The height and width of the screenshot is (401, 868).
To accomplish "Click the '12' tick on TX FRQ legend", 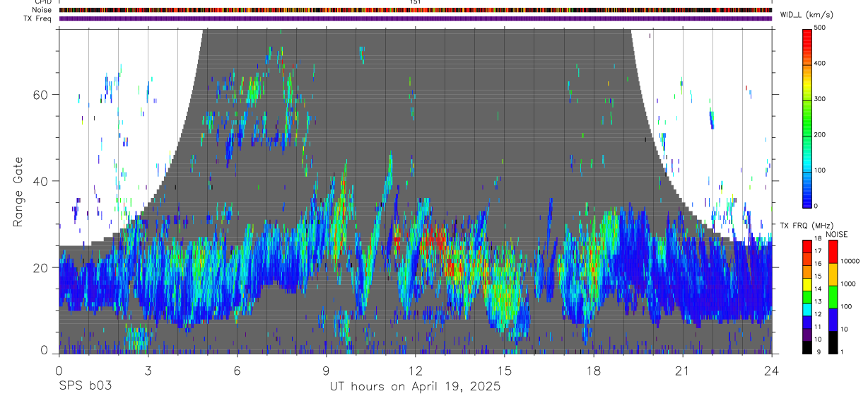I will tap(819, 314).
